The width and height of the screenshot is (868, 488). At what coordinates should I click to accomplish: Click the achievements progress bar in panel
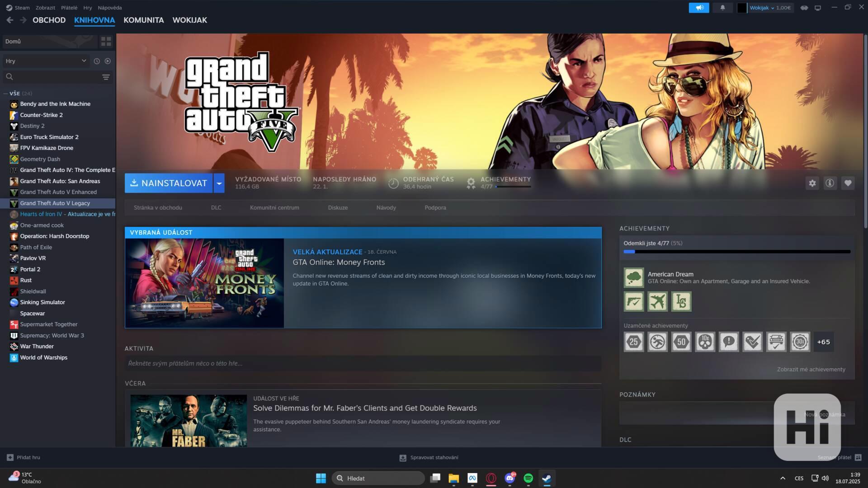coord(737,252)
